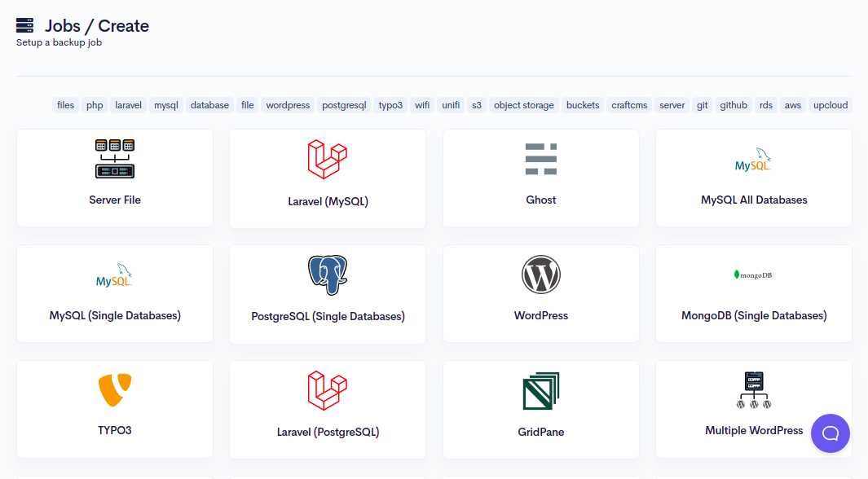Filter by the files tag

pyautogui.click(x=65, y=105)
